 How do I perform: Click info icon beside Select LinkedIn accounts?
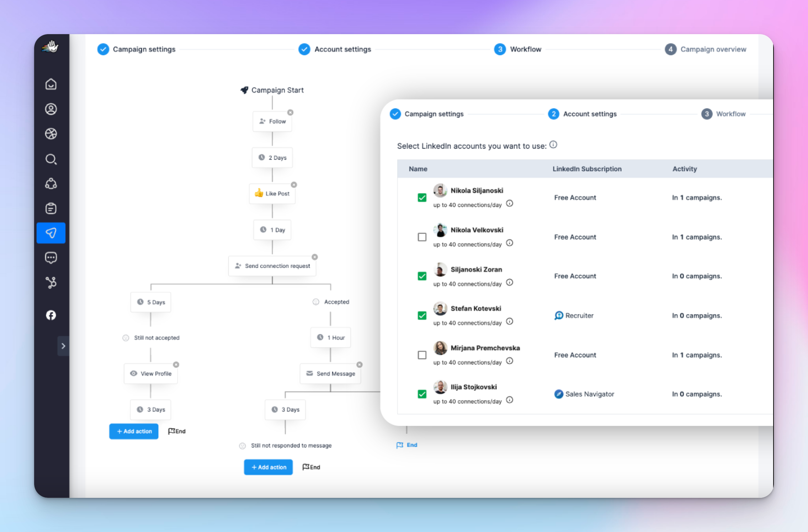pos(553,145)
